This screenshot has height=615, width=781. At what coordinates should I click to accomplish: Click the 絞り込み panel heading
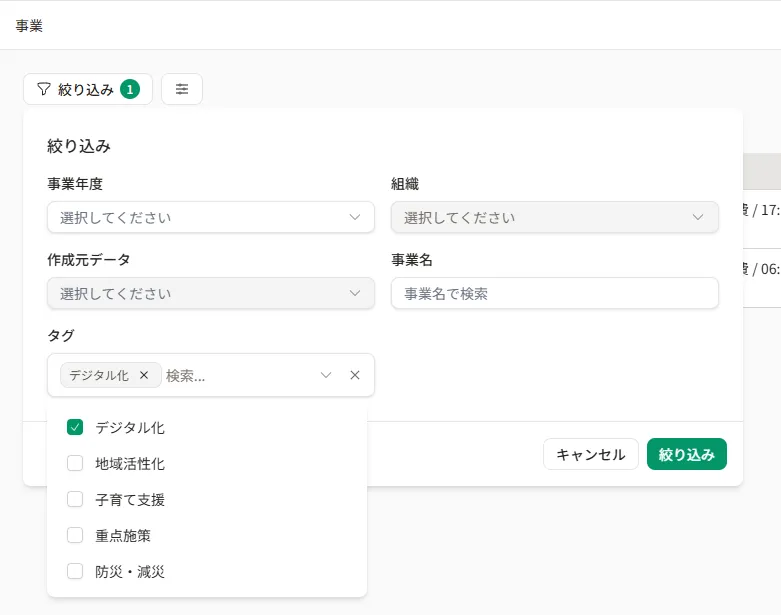(79, 146)
